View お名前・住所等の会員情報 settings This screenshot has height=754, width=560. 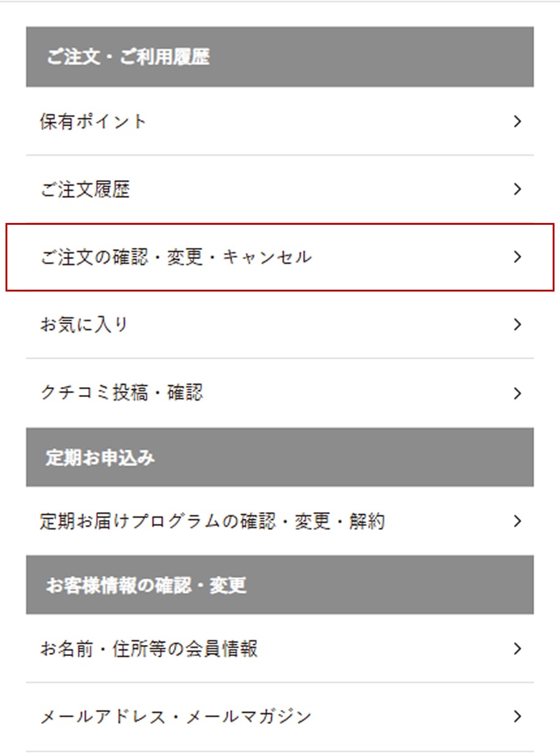pyautogui.click(x=148, y=649)
